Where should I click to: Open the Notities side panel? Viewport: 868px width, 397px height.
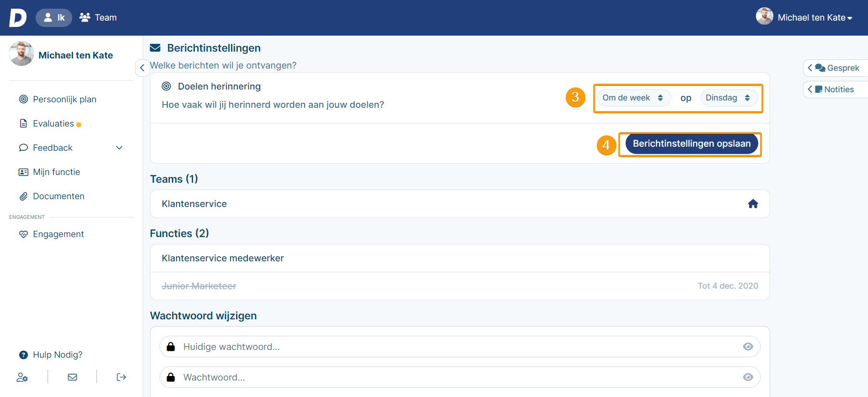[x=835, y=90]
